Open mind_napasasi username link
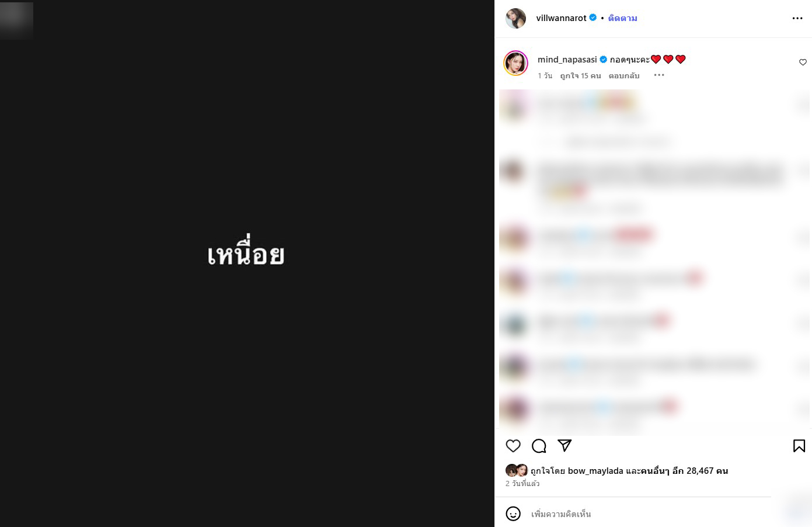The height and width of the screenshot is (527, 812). tap(567, 60)
